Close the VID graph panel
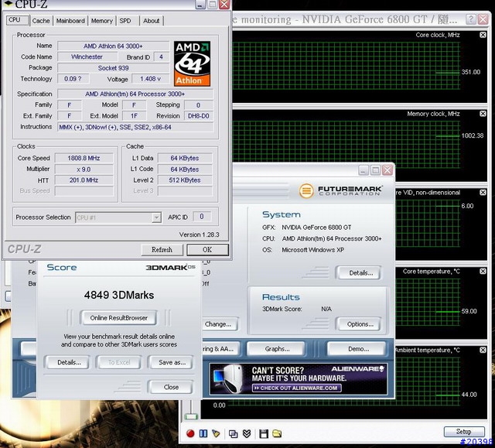The image size is (495, 448). tap(483, 192)
